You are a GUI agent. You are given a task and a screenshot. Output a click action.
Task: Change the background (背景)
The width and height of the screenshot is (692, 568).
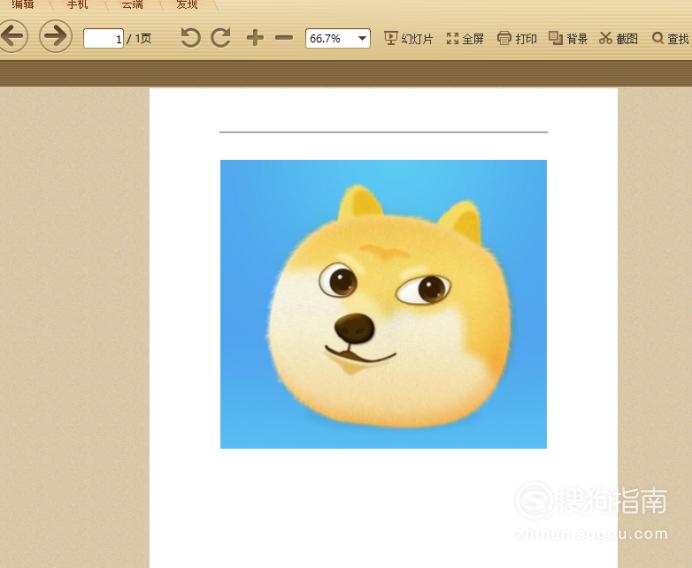[x=568, y=38]
